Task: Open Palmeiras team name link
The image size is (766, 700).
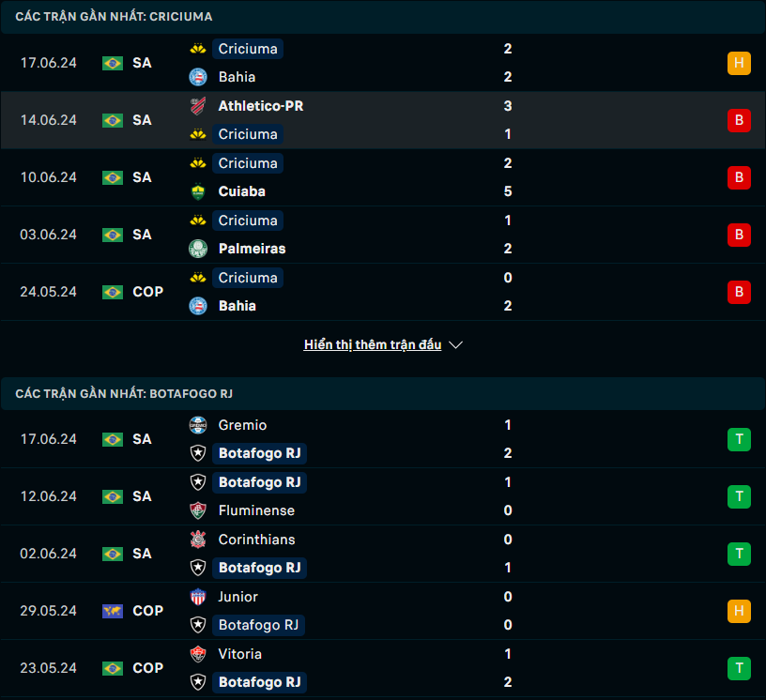Action: (253, 249)
